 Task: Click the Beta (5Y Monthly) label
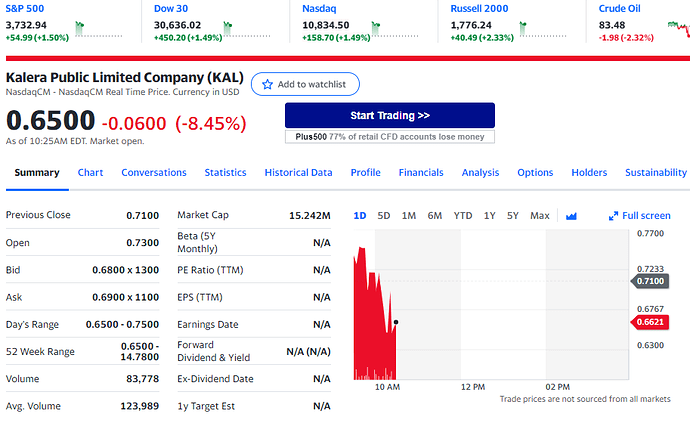tap(197, 243)
